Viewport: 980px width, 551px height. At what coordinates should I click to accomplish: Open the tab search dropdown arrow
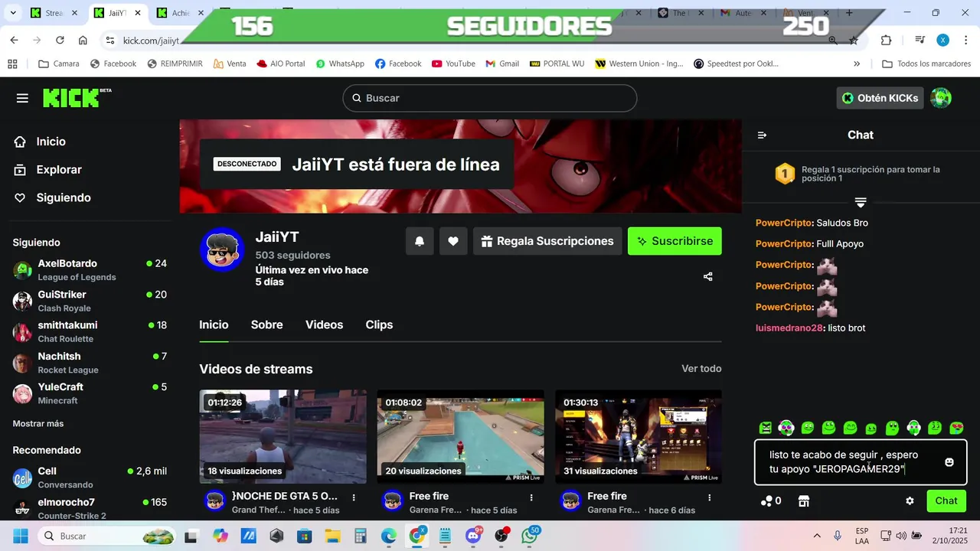tap(15, 13)
